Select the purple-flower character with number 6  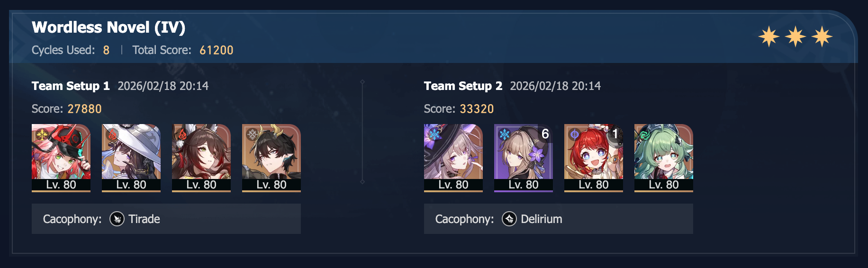(x=524, y=158)
